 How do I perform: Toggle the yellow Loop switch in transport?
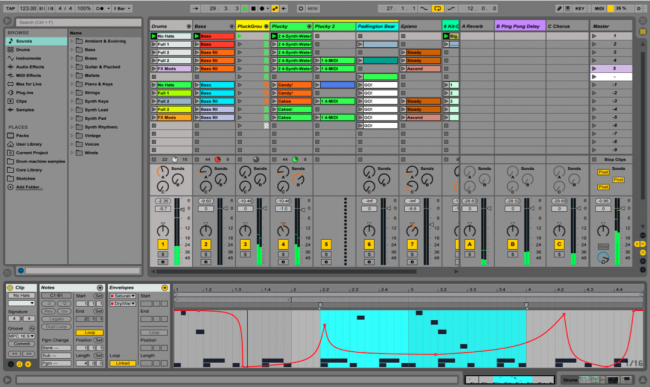tap(437, 8)
